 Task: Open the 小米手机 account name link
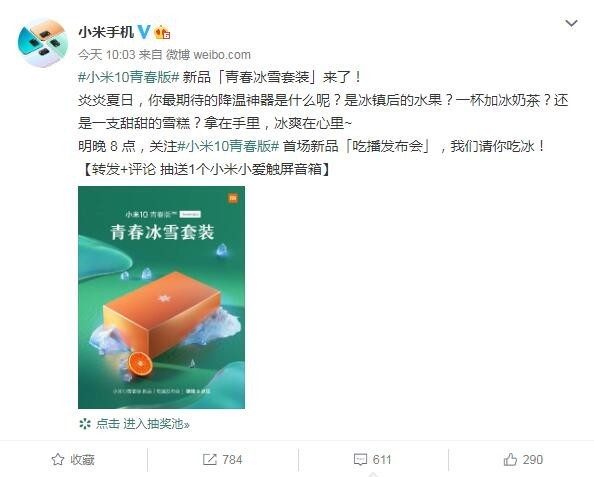click(106, 33)
